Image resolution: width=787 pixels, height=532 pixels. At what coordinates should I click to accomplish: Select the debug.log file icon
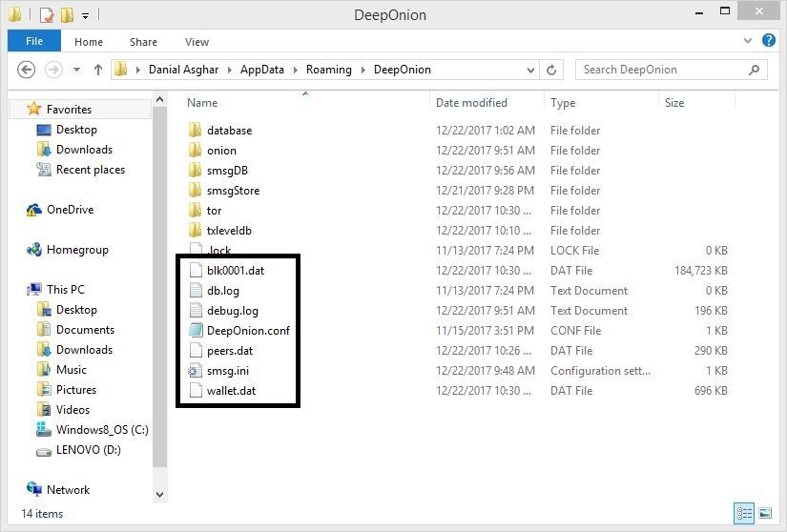pyautogui.click(x=196, y=311)
